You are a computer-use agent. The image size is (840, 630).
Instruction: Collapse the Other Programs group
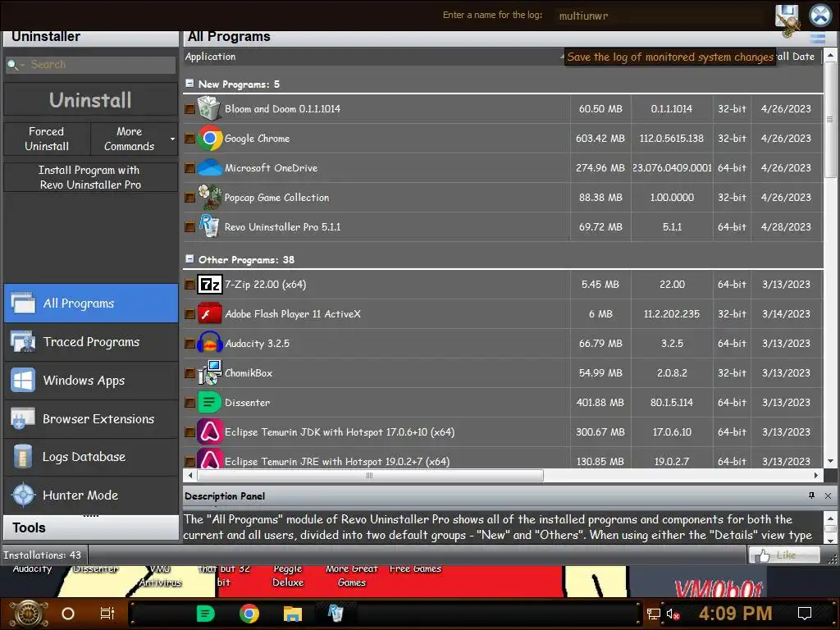(189, 258)
